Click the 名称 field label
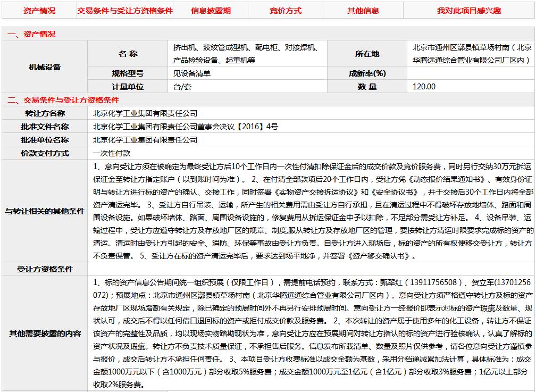Image resolution: width=536 pixels, height=392 pixels. pos(128,54)
